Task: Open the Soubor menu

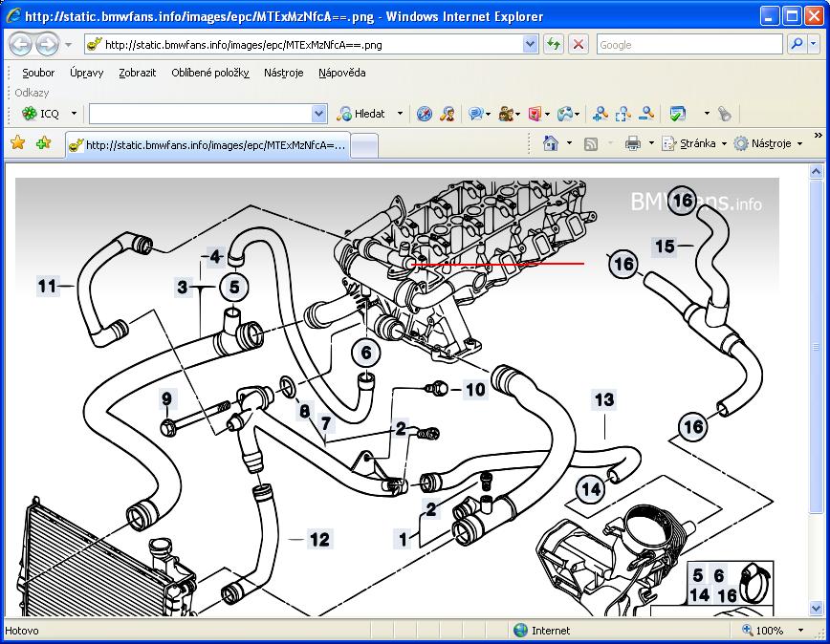Action: point(38,73)
